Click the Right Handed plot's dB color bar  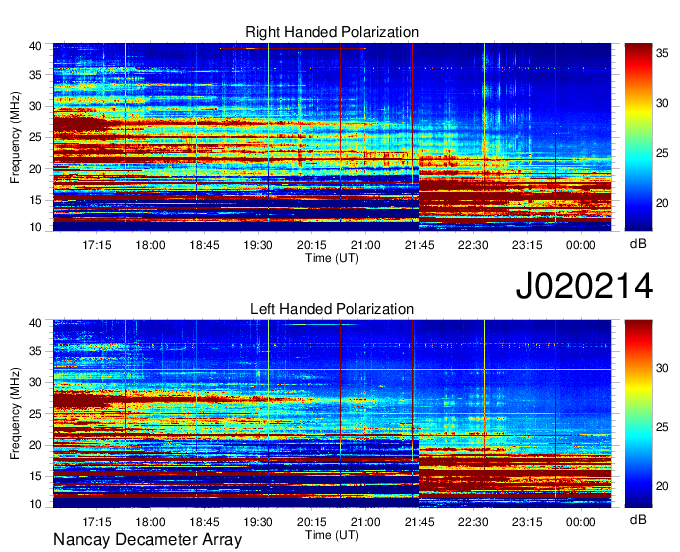(638, 137)
